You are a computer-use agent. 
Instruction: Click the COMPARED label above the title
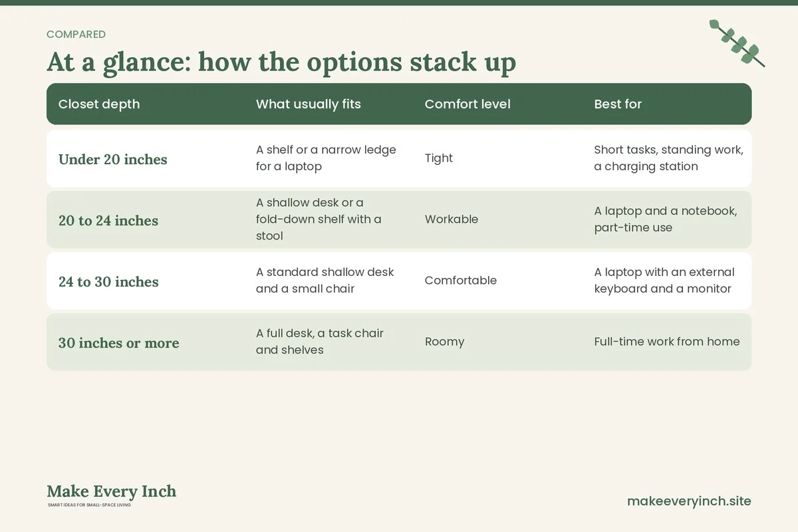point(76,35)
